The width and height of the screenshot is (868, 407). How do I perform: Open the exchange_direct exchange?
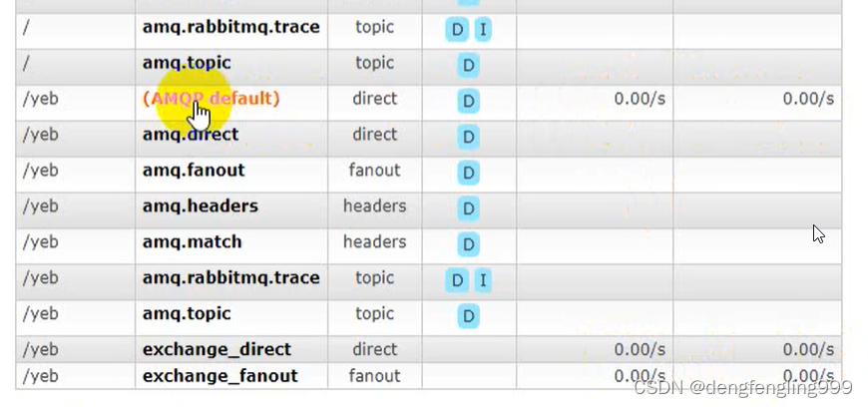(217, 349)
